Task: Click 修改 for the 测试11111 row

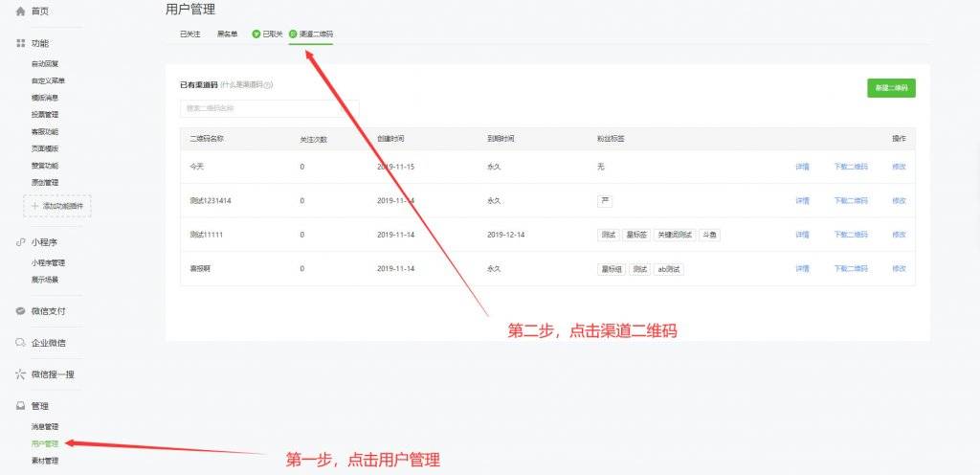Action: click(899, 235)
